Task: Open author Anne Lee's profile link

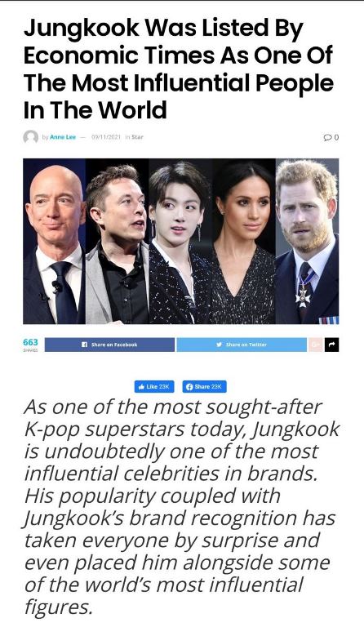Action: (63, 137)
